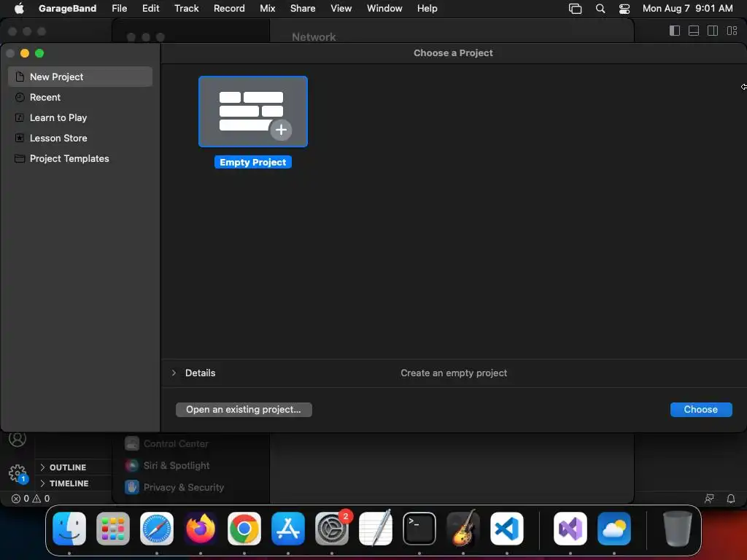Open VS Code Manage gear icon

(18, 473)
